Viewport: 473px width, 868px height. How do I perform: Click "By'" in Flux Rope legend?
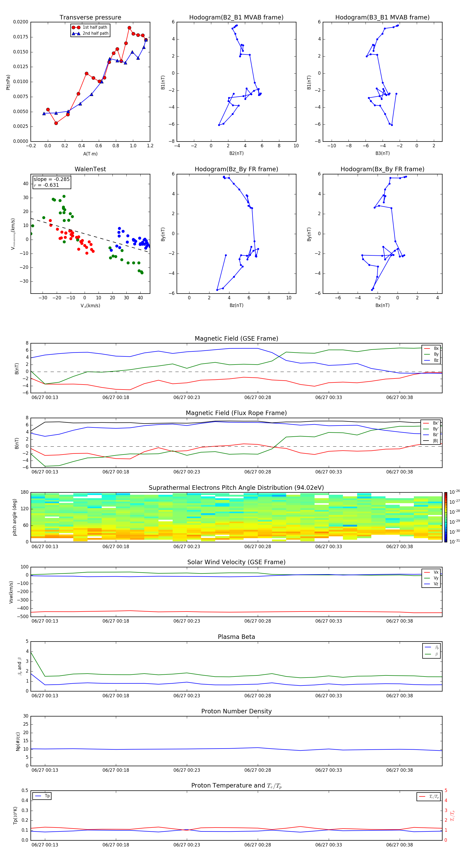coord(431,429)
